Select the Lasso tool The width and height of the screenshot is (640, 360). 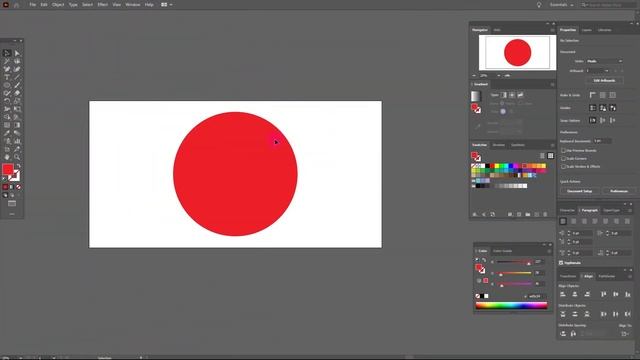point(17,61)
